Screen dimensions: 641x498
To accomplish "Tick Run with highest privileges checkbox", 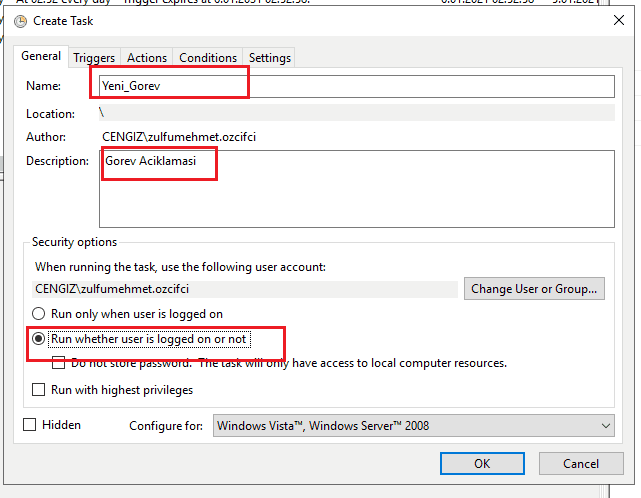I will point(40,390).
